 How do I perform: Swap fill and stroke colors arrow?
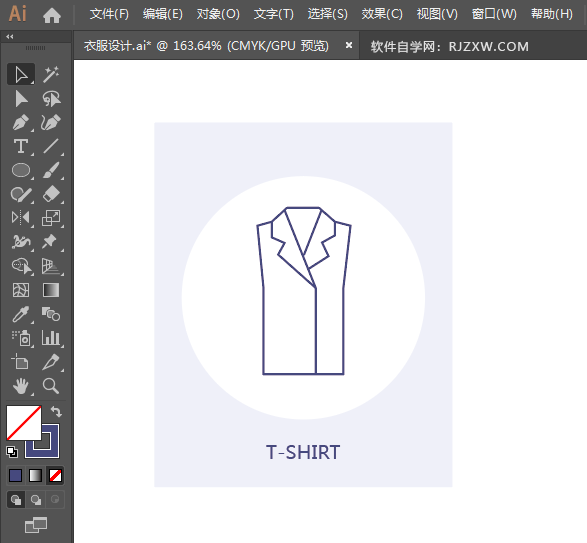tap(56, 412)
